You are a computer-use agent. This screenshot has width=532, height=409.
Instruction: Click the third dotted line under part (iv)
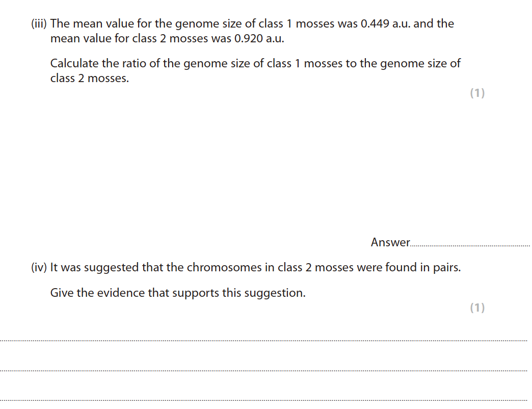pos(264,400)
